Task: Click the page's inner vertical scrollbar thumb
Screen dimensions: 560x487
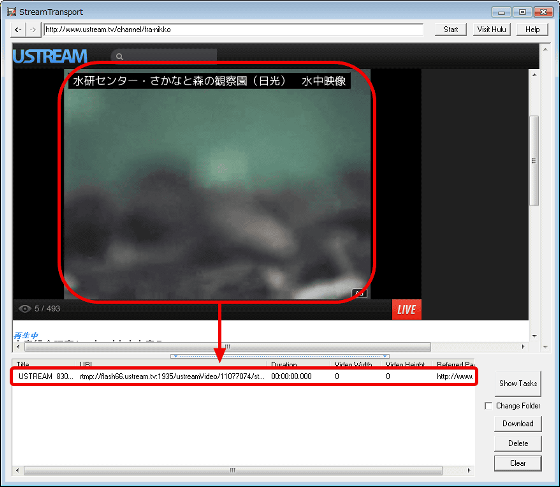Action: (534, 160)
